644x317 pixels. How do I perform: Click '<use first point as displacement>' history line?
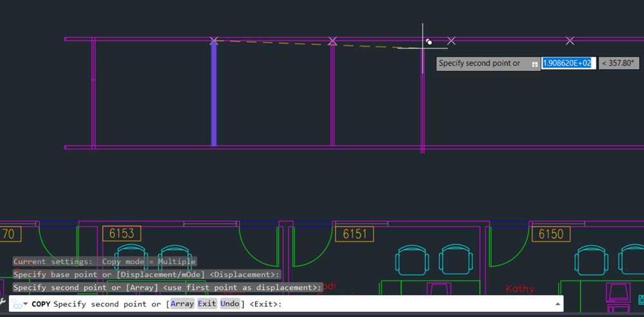[167, 287]
